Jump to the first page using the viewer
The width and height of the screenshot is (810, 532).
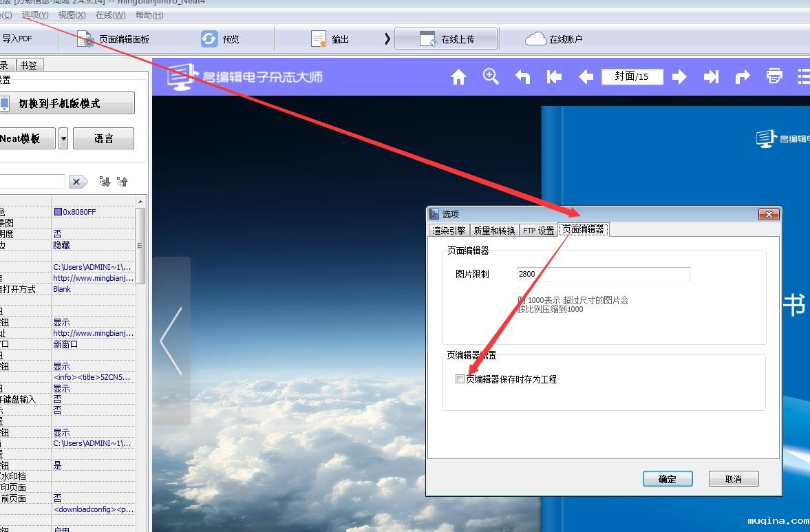554,76
